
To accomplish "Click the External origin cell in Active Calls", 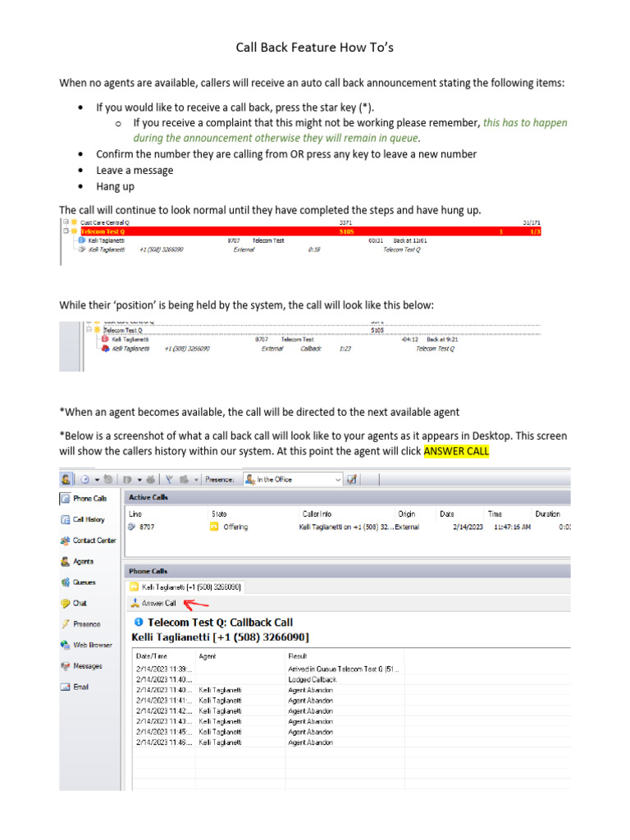I will point(407,527).
